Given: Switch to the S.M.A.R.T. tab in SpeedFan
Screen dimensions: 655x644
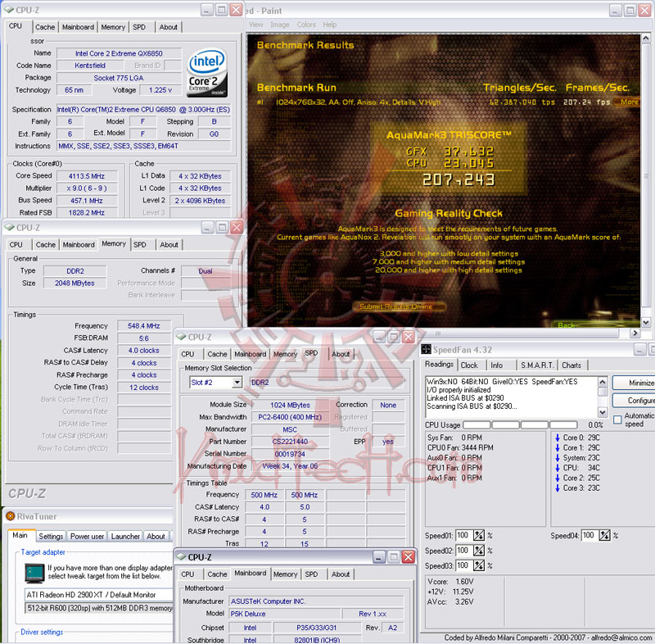Looking at the screenshot, I should click(537, 365).
